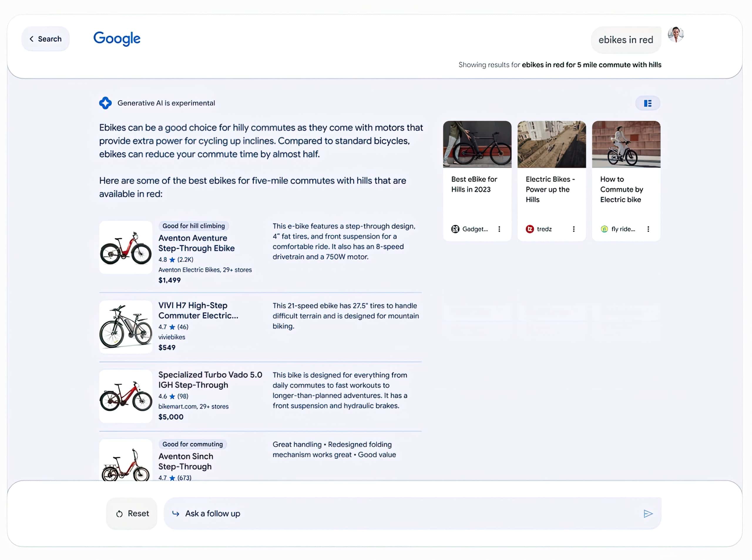Click the ebikes in red search box
This screenshot has width=752, height=560.
click(626, 40)
